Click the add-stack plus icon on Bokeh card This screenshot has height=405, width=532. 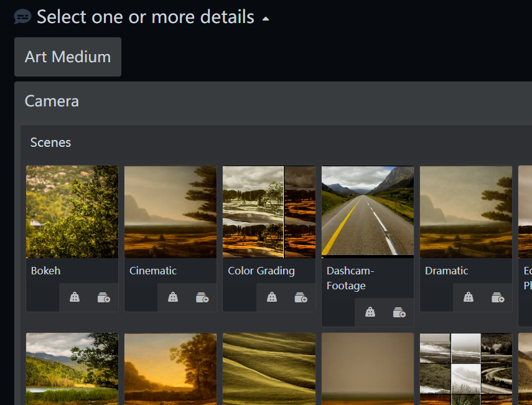[104, 297]
